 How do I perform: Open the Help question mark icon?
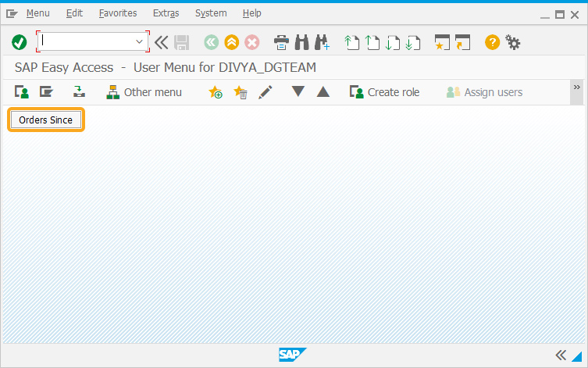[493, 42]
